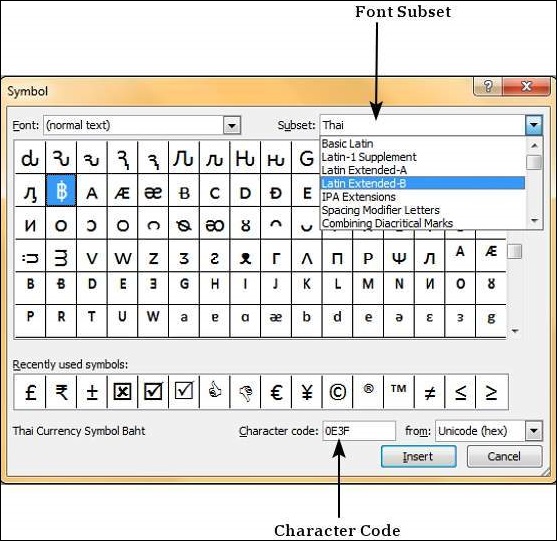
Task: Click the Subset field showing Thai
Action: (x=423, y=125)
